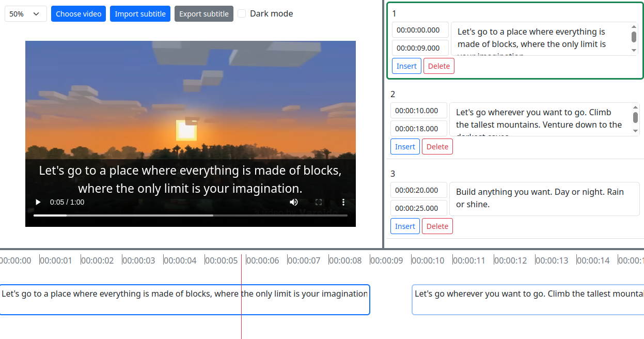Delete subtitle 2
This screenshot has width=644, height=339.
pos(437,147)
